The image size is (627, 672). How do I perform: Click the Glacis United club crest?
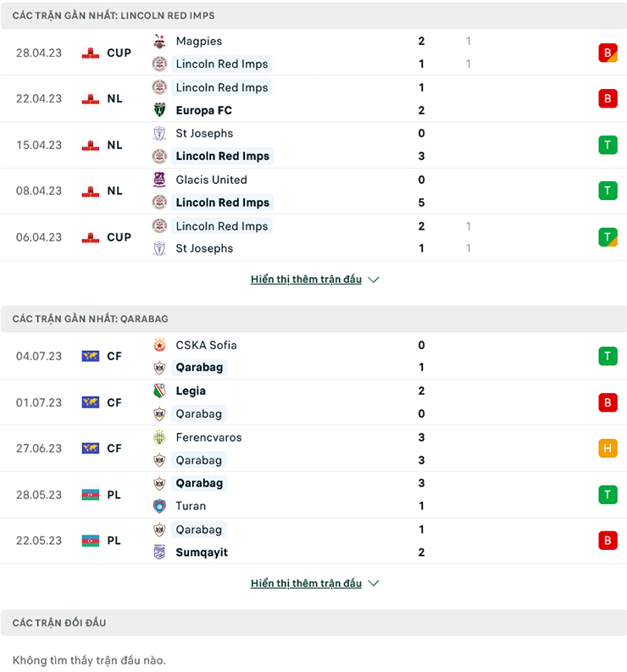point(159,180)
